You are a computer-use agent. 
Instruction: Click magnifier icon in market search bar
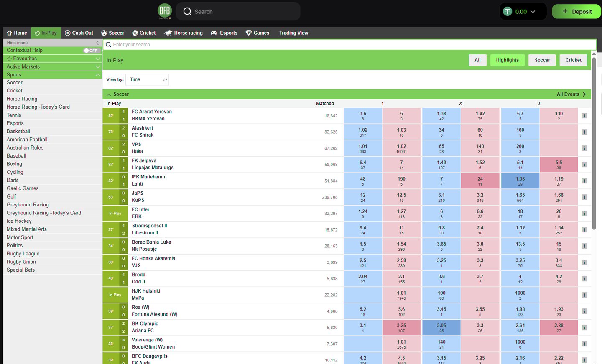tap(108, 45)
